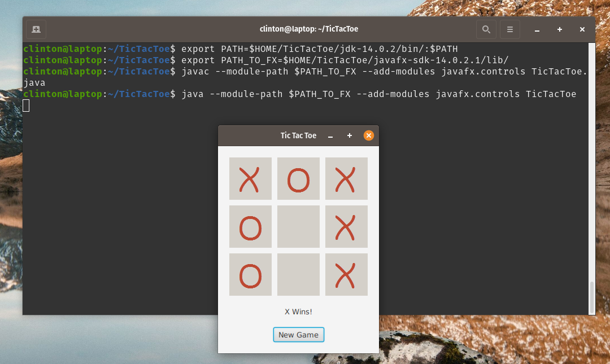Click the terminal vertical scrollbar

click(x=592, y=178)
